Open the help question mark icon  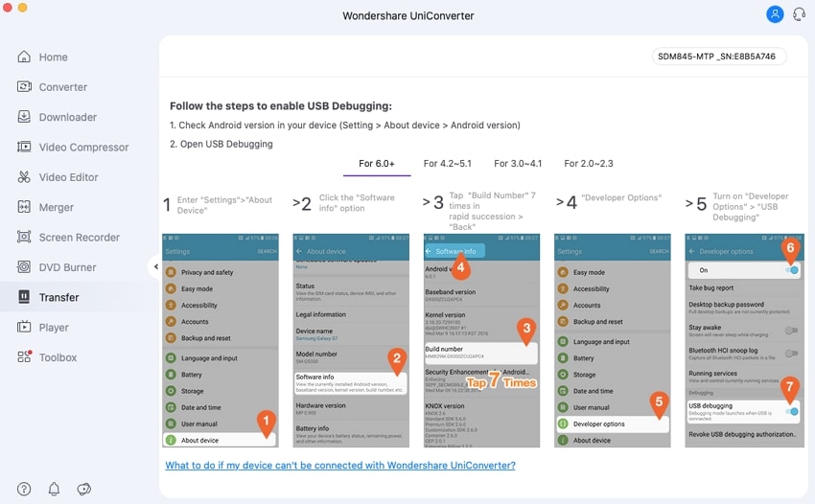click(24, 489)
